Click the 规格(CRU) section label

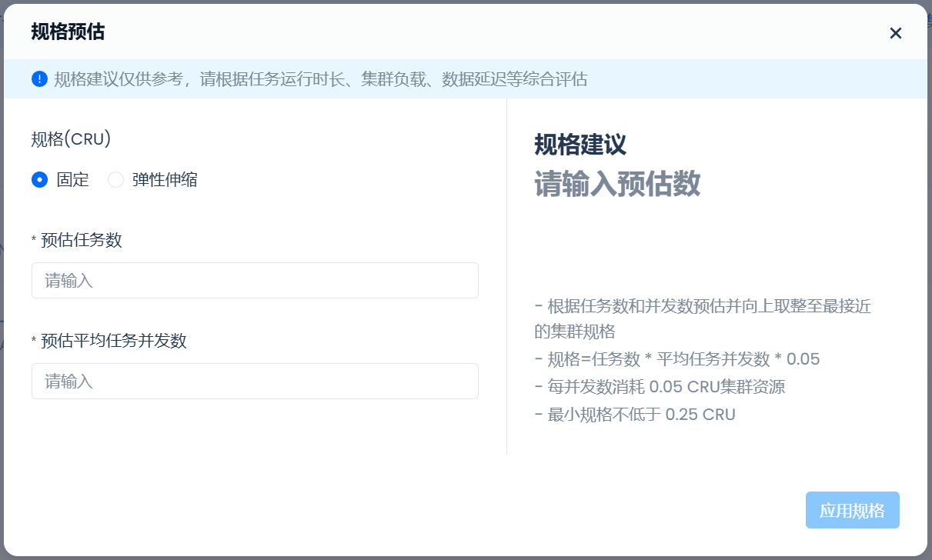[x=71, y=139]
